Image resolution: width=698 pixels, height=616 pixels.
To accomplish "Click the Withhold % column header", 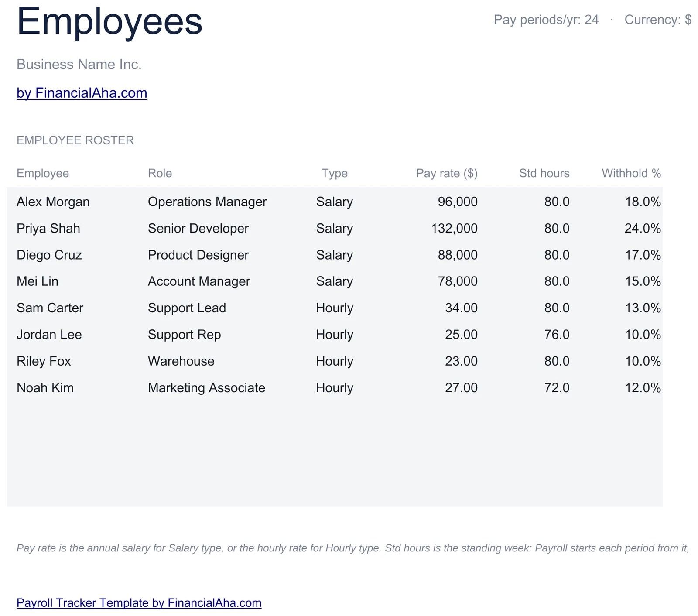I will pyautogui.click(x=632, y=173).
